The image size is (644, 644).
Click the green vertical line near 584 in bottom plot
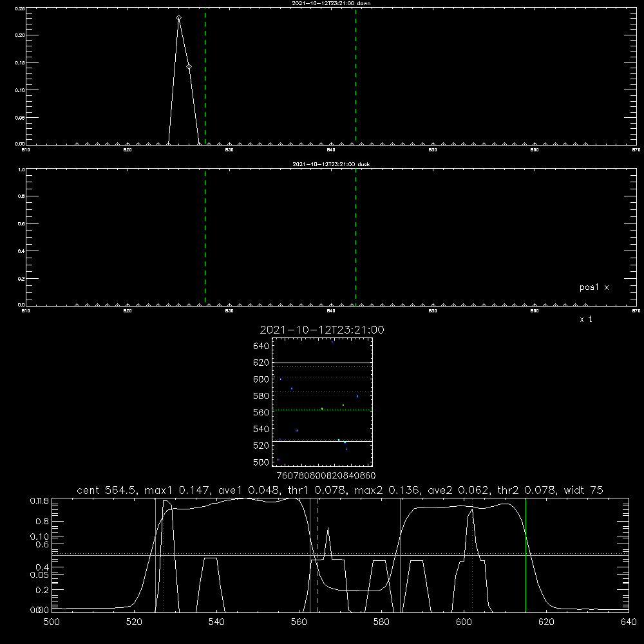400,555
